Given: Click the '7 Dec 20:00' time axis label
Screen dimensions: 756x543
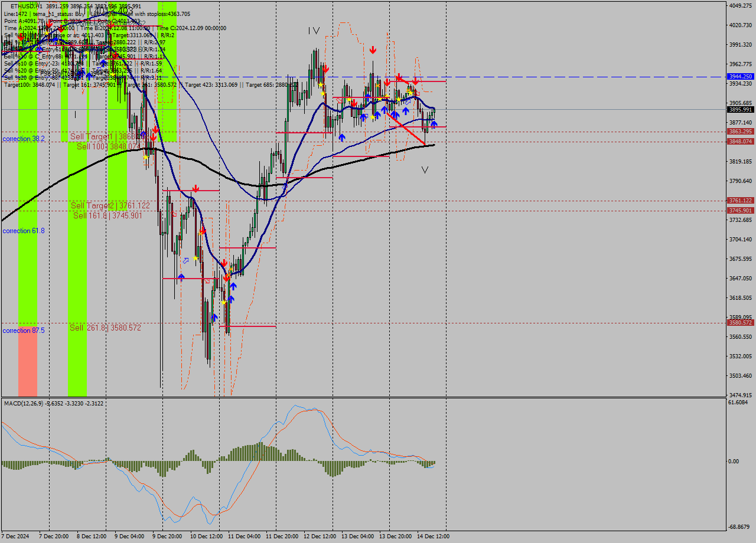Looking at the screenshot, I should point(54,537).
